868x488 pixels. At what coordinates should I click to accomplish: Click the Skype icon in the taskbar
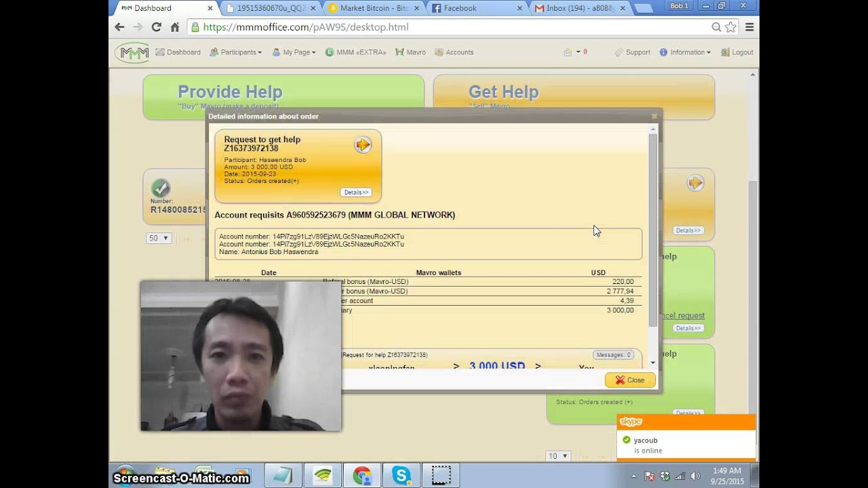tap(401, 476)
